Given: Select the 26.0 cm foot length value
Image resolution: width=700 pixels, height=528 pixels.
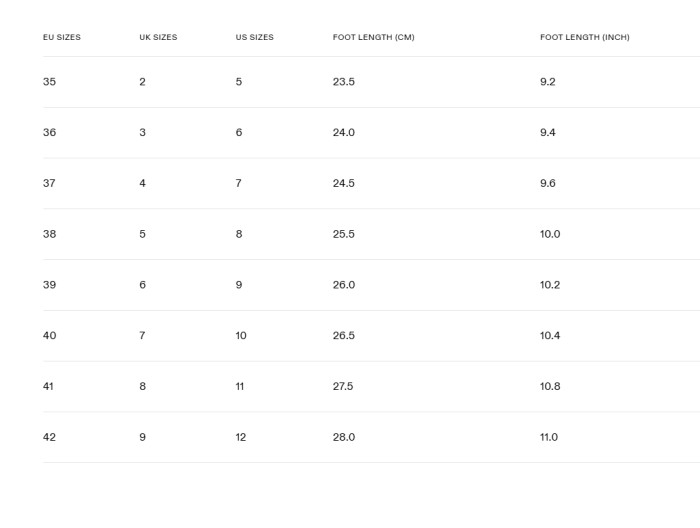Looking at the screenshot, I should pyautogui.click(x=343, y=285).
